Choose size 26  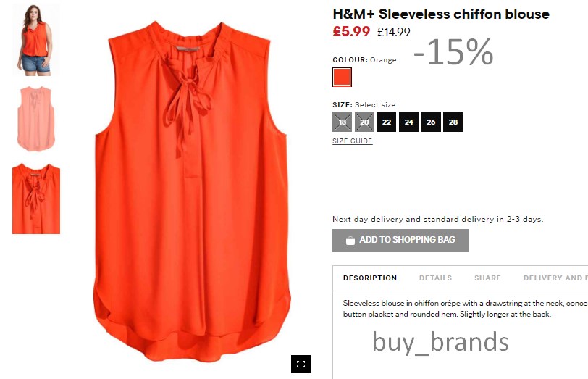point(431,122)
